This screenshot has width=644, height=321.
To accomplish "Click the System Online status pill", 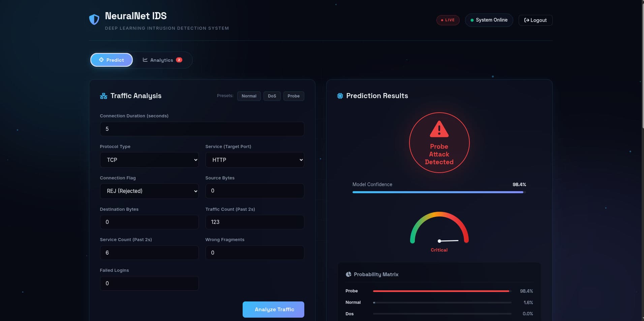I will 489,20.
